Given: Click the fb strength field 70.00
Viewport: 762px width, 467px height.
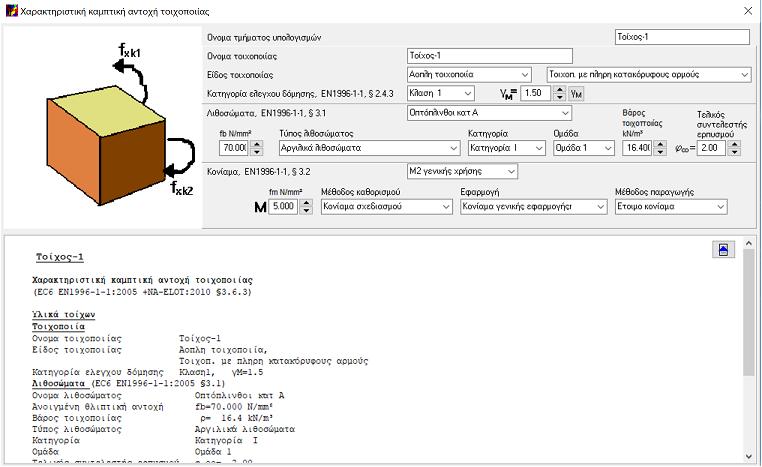Looking at the screenshot, I should point(234,148).
